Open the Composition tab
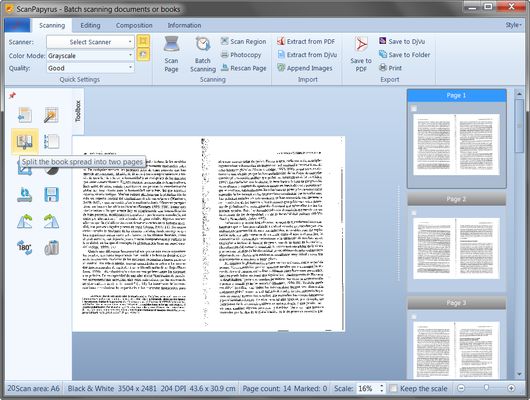Image resolution: width=530 pixels, height=400 pixels. (134, 25)
